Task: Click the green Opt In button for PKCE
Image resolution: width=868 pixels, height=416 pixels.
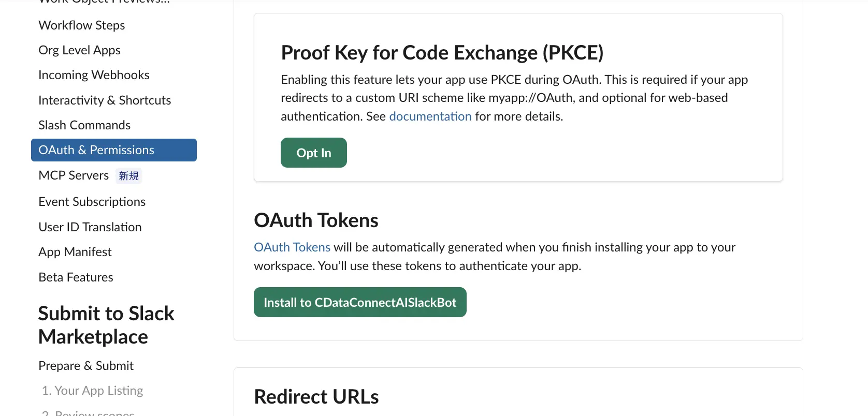Action: [314, 153]
